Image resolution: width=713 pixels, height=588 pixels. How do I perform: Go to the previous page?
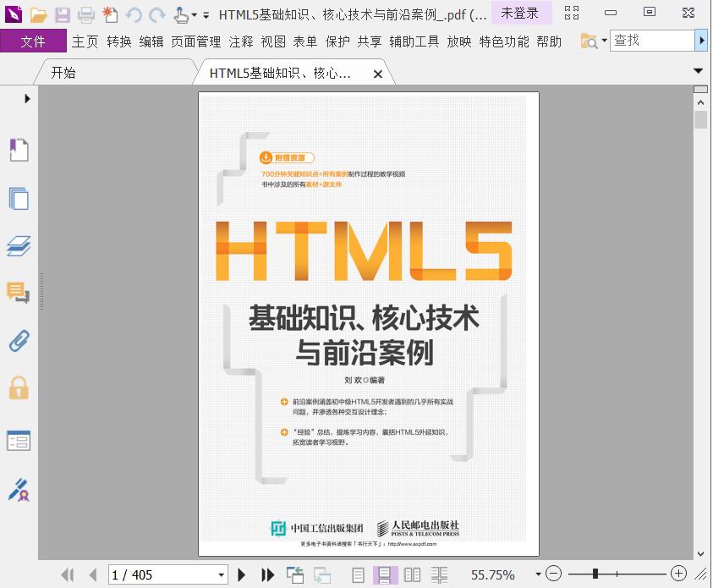(x=93, y=574)
